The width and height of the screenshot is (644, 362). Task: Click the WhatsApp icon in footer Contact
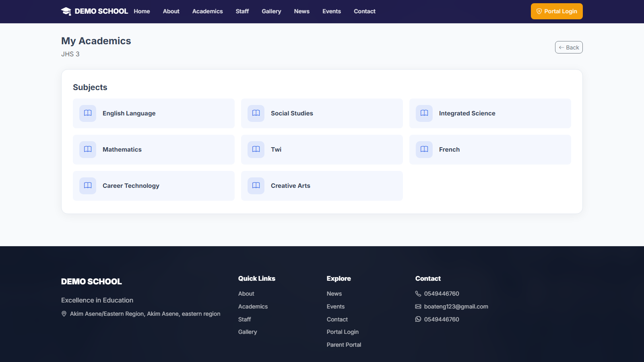pyautogui.click(x=418, y=319)
